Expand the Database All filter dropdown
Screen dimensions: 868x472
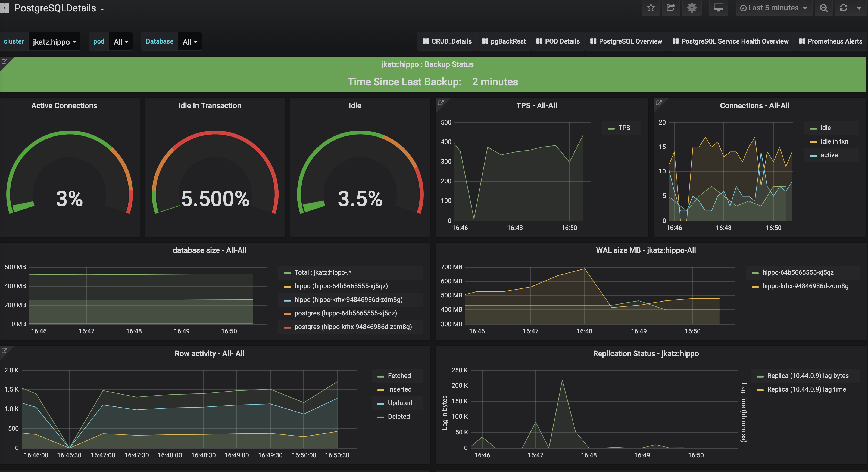189,41
